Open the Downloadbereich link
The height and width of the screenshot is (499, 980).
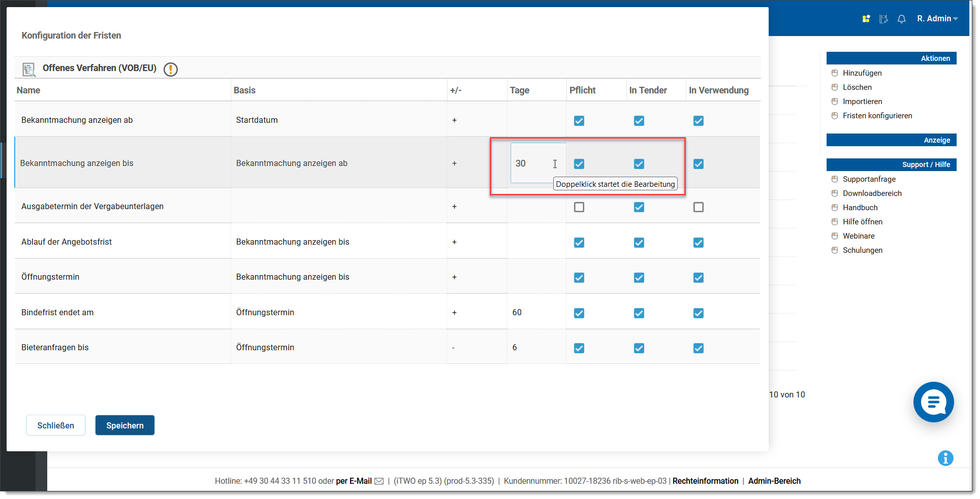pos(872,193)
